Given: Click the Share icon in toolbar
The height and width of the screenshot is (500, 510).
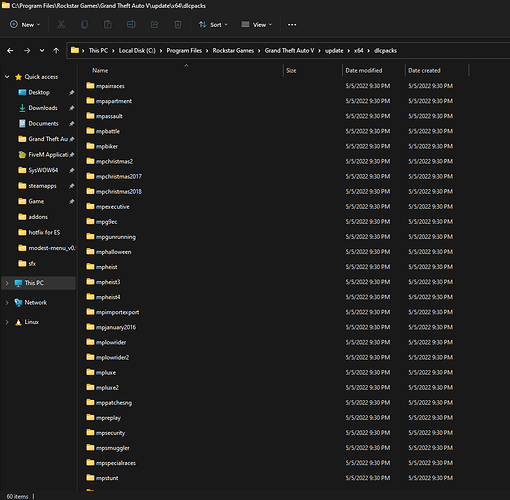Looking at the screenshot, I should coord(154,25).
